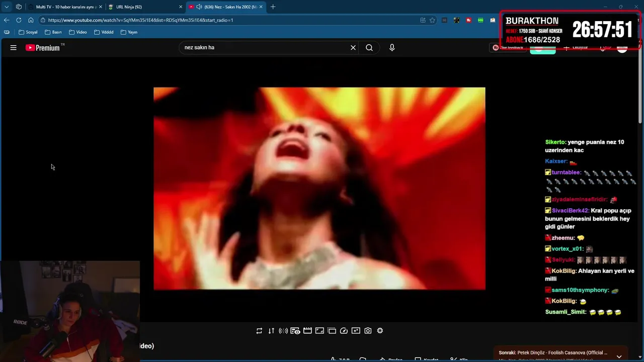644x362 pixels.
Task: Open the browser workspaces icon
Action: point(19,7)
